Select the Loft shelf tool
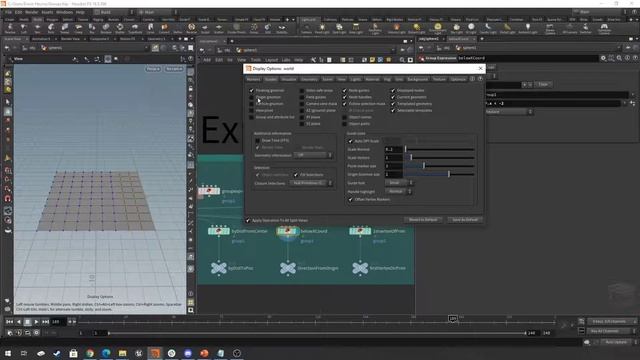The height and width of the screenshot is (360, 640). click(23, 29)
